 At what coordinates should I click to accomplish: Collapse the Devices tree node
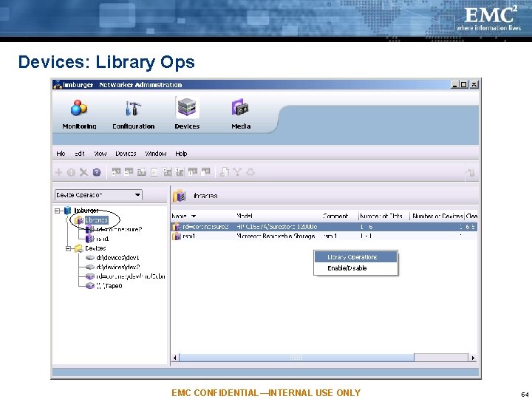click(68, 249)
